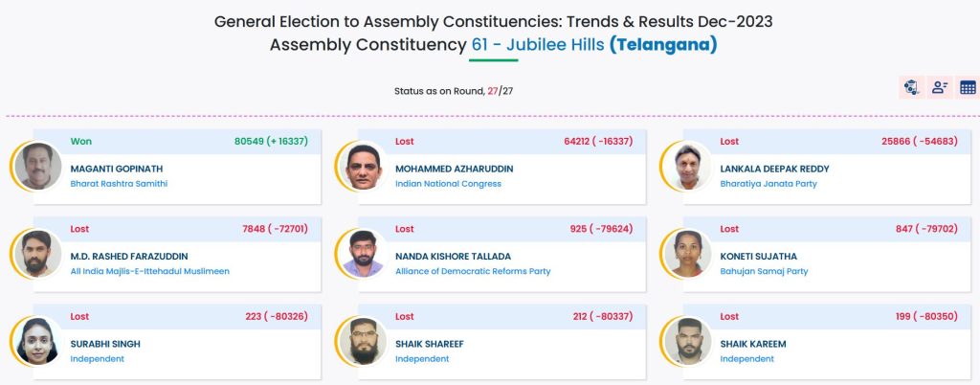Click the clipboard round-wise results icon

911,87
